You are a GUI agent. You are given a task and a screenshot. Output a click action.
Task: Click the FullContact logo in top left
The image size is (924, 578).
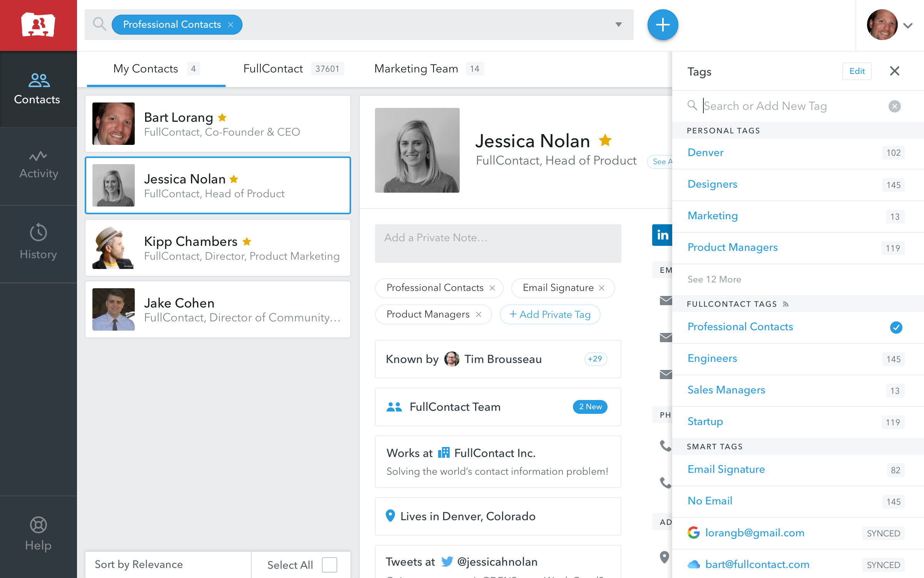pos(38,25)
